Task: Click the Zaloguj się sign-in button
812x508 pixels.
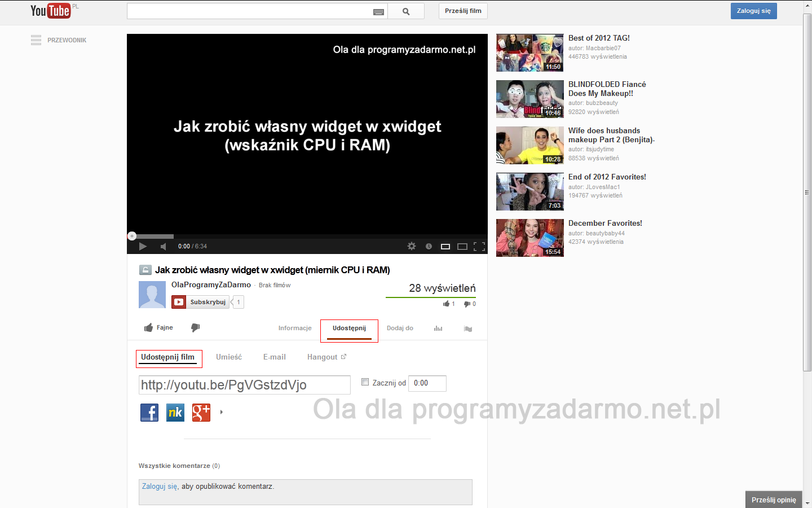Action: point(754,11)
